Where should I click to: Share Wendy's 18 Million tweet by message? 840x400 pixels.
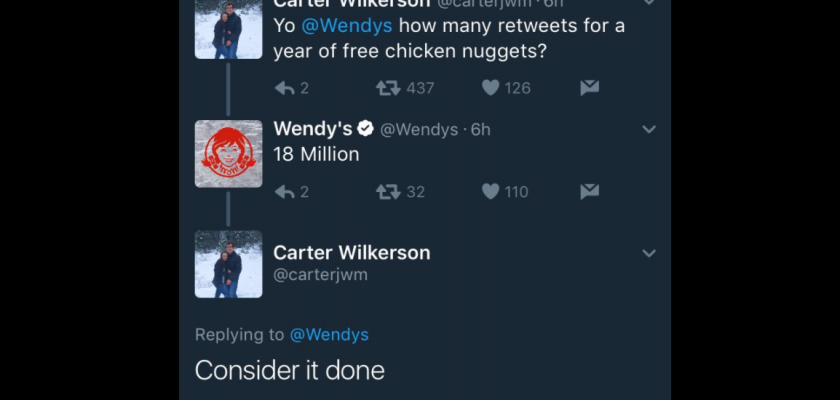click(x=590, y=192)
